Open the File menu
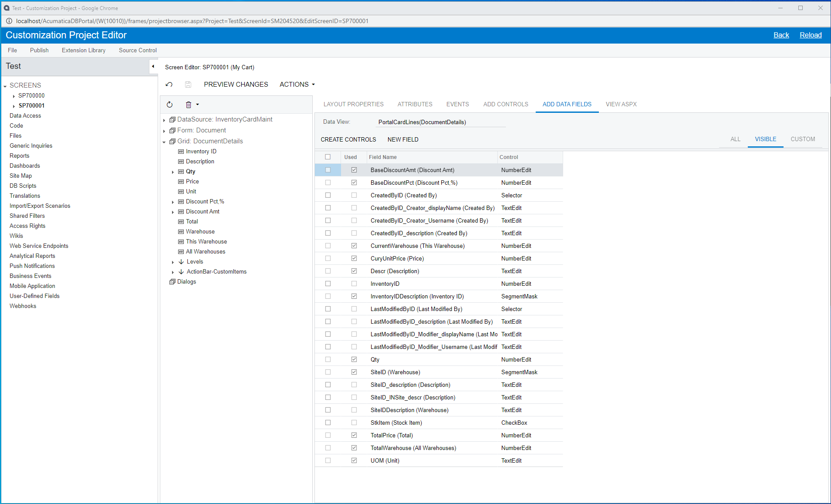Image resolution: width=831 pixels, height=504 pixels. pyautogui.click(x=12, y=50)
